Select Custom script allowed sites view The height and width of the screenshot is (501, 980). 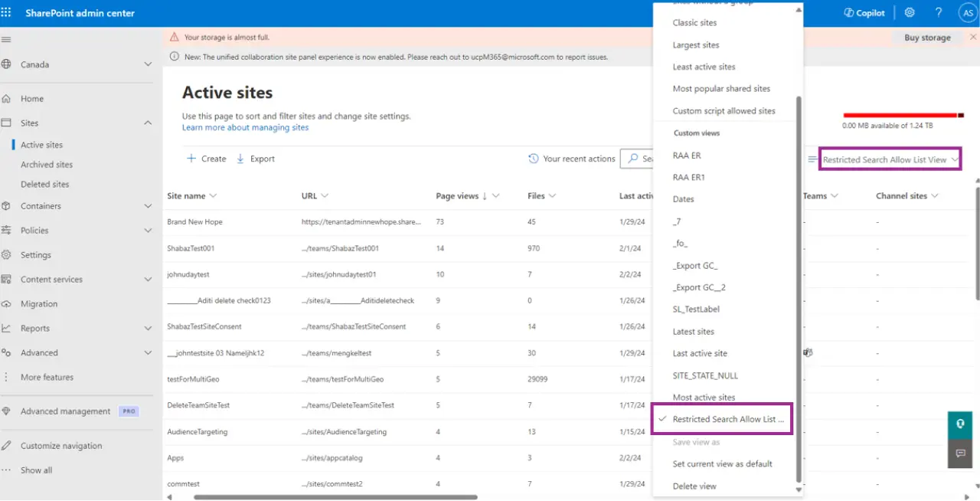tap(724, 111)
